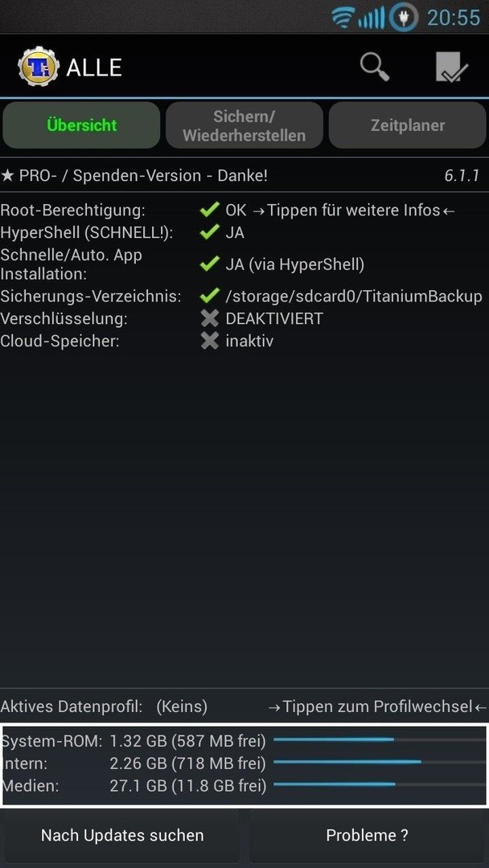Viewport: 489px width, 868px height.
Task: Tap the gray X next to Verschlüsselung
Action: pos(209,319)
